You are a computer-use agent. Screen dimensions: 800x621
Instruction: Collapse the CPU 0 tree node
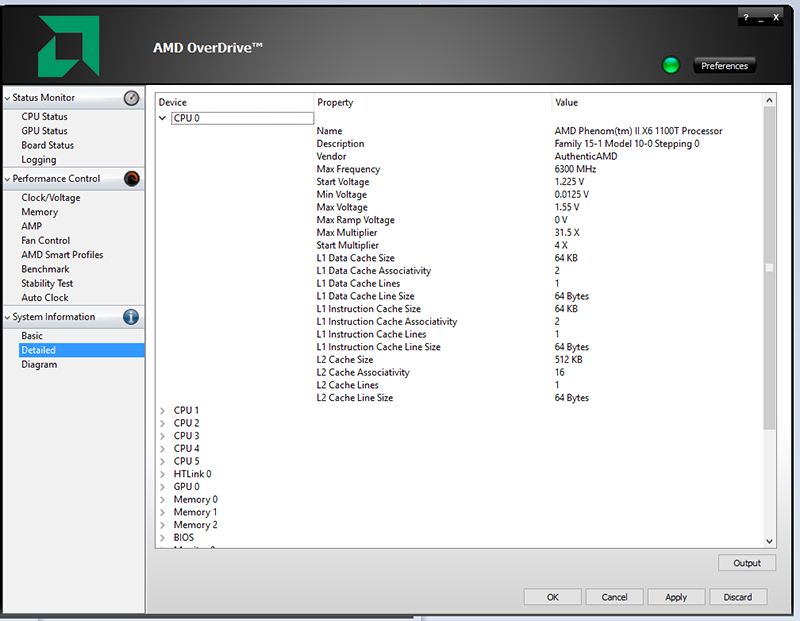[163, 118]
